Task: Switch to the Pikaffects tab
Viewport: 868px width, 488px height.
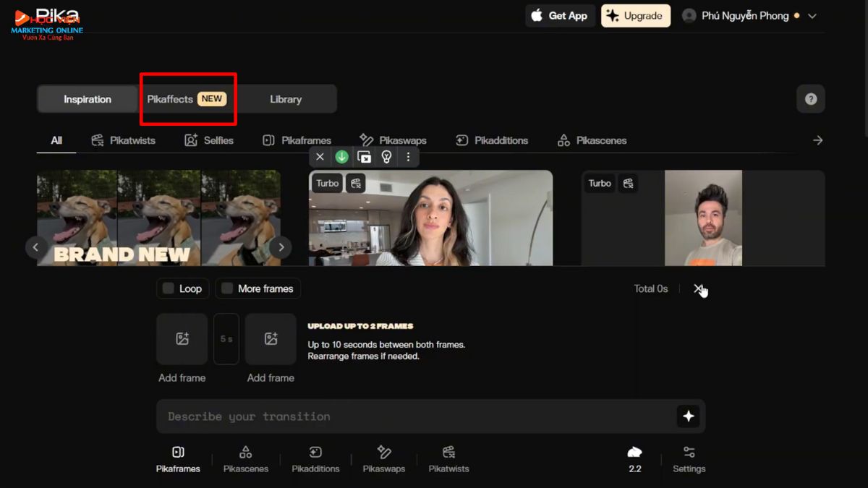Action: (x=187, y=99)
